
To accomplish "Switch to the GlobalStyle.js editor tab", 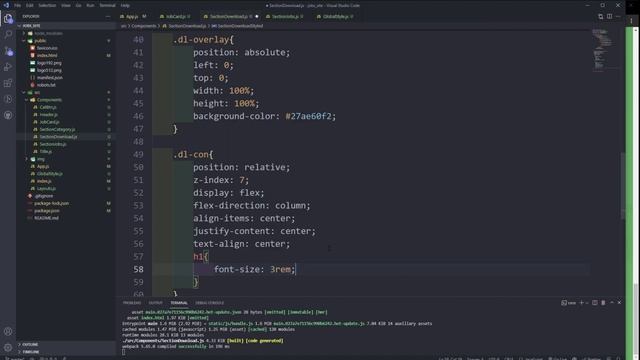I will click(x=336, y=17).
